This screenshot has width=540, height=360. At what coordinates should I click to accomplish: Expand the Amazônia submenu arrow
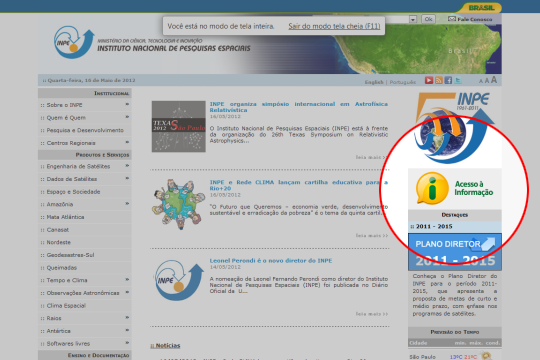point(127,204)
